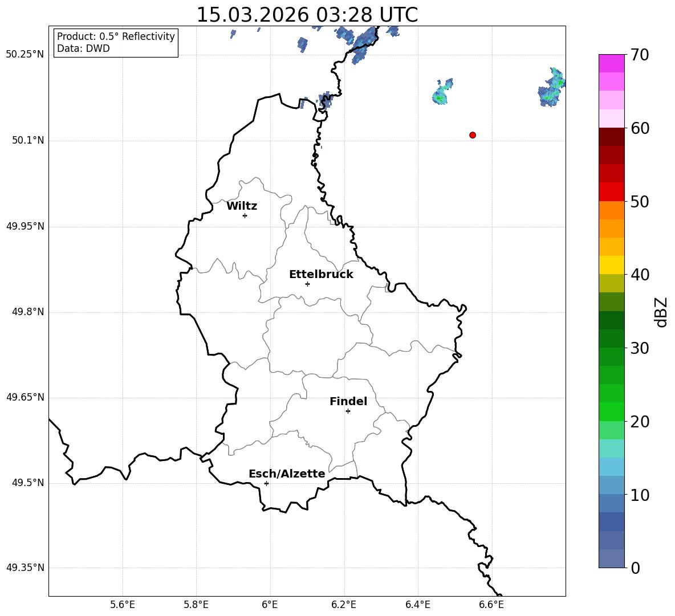Click the 10 value on the colorbar
Screen dimensions: 675x616
(639, 495)
